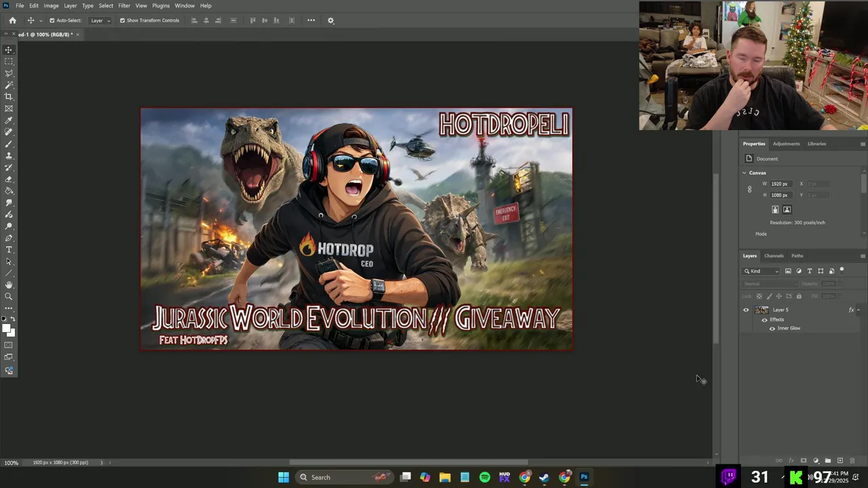Toggle Show Transform Controls checkbox
The height and width of the screenshot is (488, 868).
(x=123, y=20)
